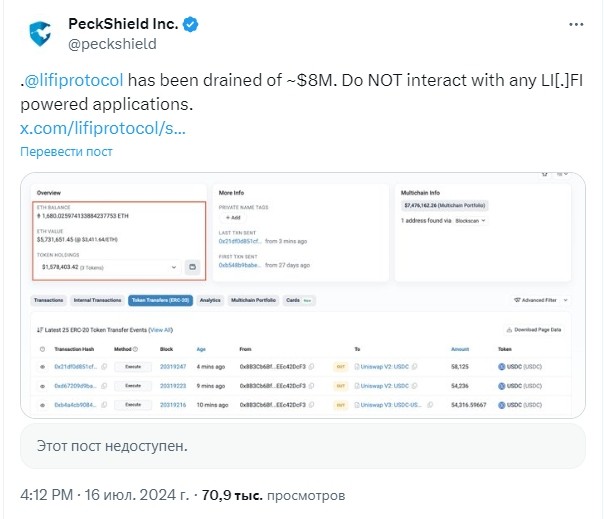Open wallet icon beside token holdings
Screen dimensions: 604x519
(192, 267)
